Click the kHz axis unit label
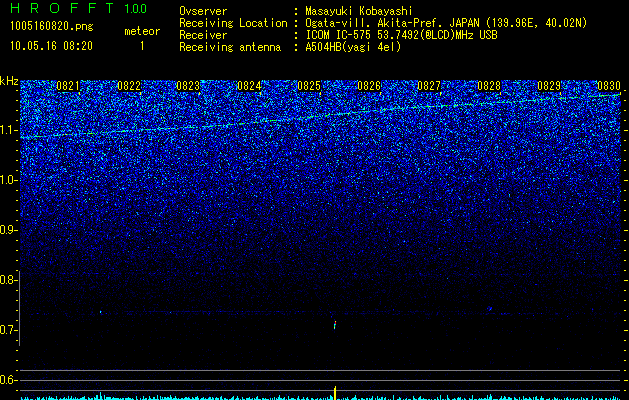629x400 pixels. click(9, 81)
